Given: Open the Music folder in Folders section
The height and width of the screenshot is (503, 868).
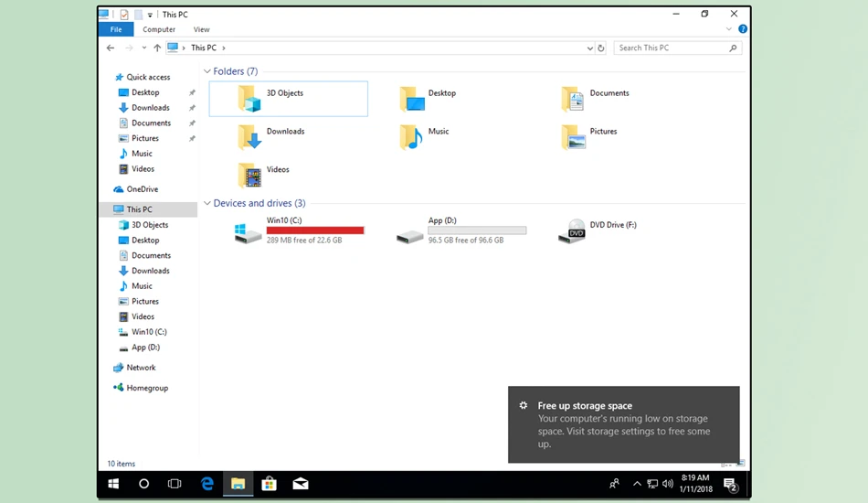Looking at the screenshot, I should coord(411,137).
